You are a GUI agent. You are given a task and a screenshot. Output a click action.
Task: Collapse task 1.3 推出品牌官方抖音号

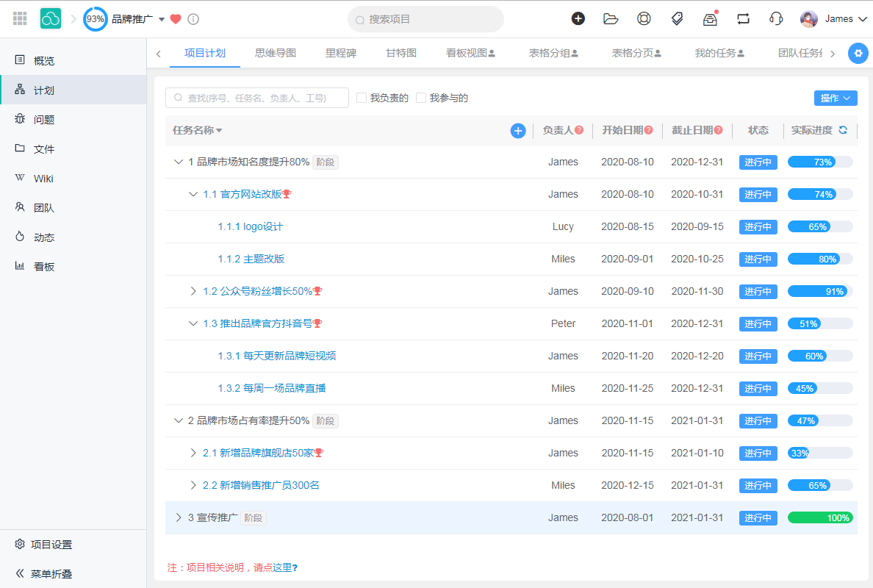pos(193,323)
